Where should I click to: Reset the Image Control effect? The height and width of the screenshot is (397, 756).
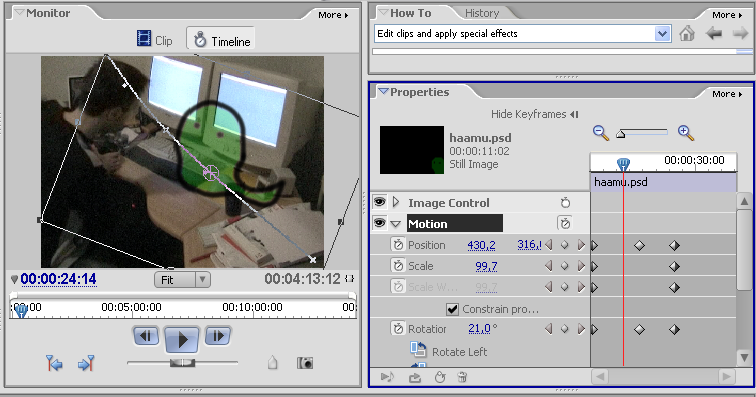(565, 203)
